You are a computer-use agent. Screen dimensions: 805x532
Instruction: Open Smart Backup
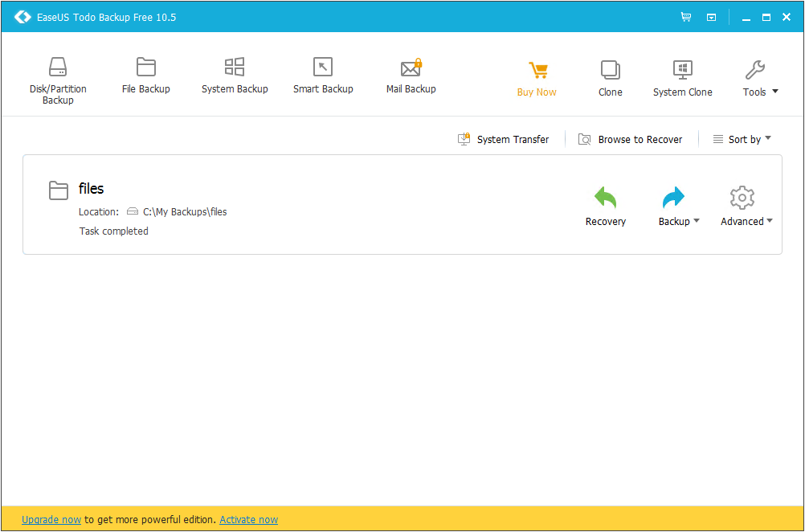(x=323, y=76)
